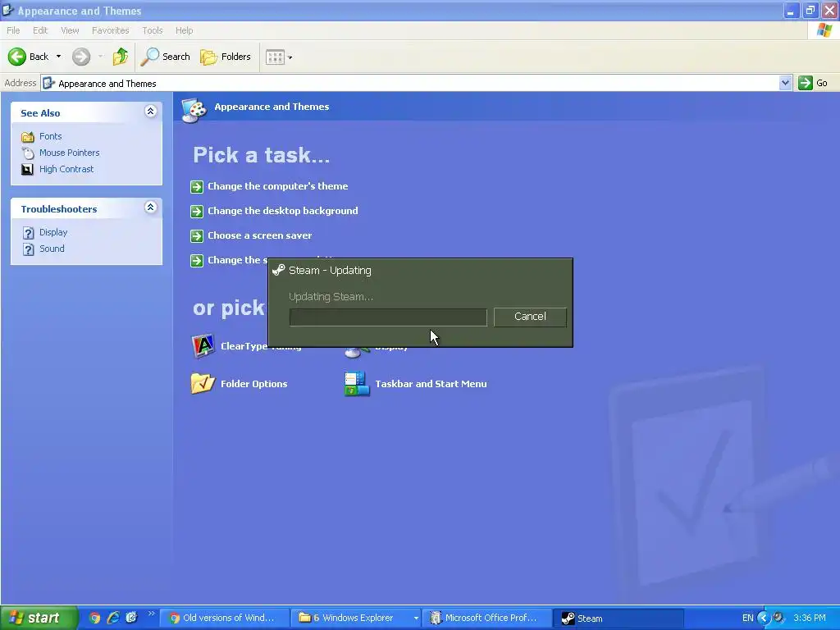The height and width of the screenshot is (630, 840).
Task: Click the third Quick Launch icon
Action: click(x=131, y=618)
